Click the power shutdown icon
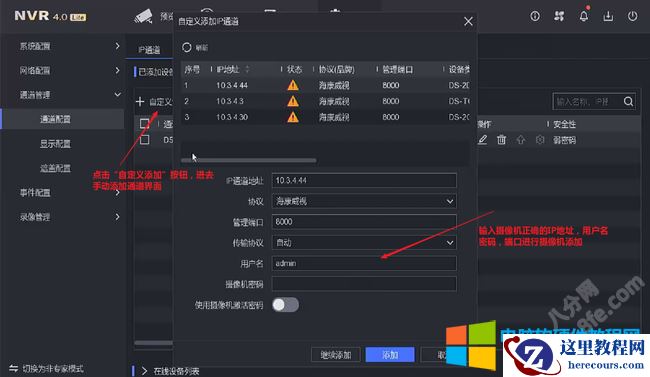Screen dimensions: 650x377 pyautogui.click(x=632, y=16)
